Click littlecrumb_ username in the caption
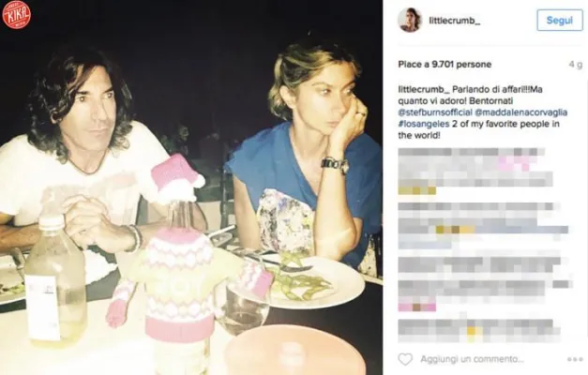 pos(423,90)
